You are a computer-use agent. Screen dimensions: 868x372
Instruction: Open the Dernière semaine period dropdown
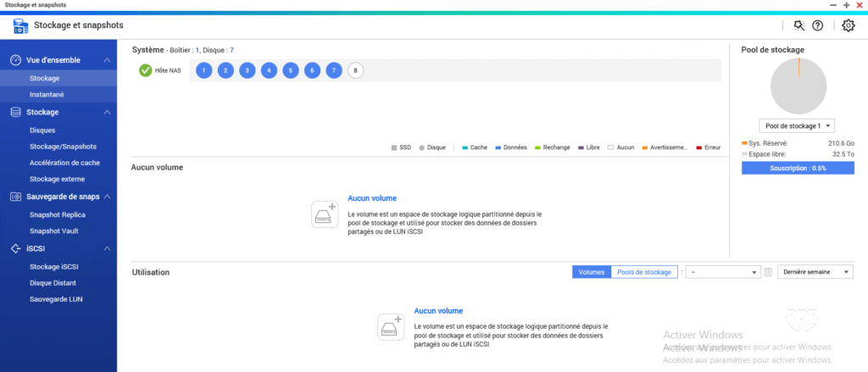click(815, 272)
